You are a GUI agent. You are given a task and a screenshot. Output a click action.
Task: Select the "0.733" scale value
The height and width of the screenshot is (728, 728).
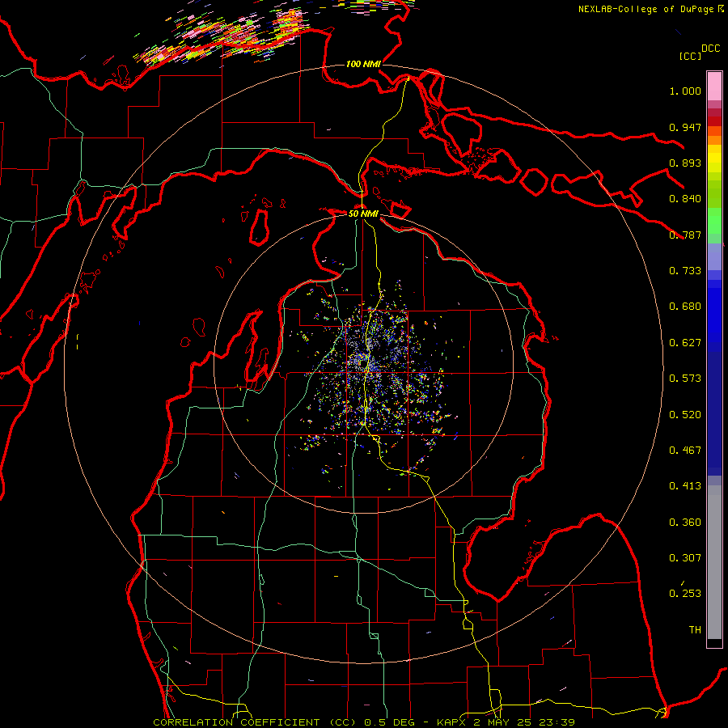pyautogui.click(x=685, y=271)
